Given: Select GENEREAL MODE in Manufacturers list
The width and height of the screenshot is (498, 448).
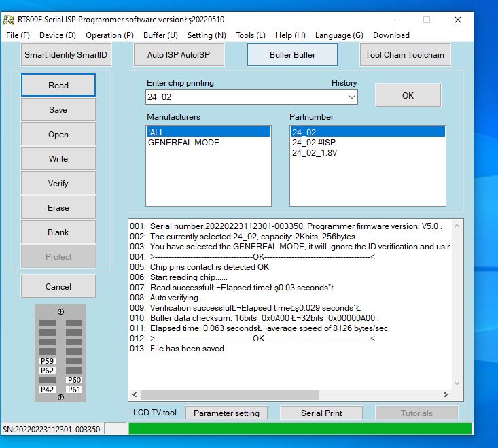Looking at the screenshot, I should click(183, 143).
